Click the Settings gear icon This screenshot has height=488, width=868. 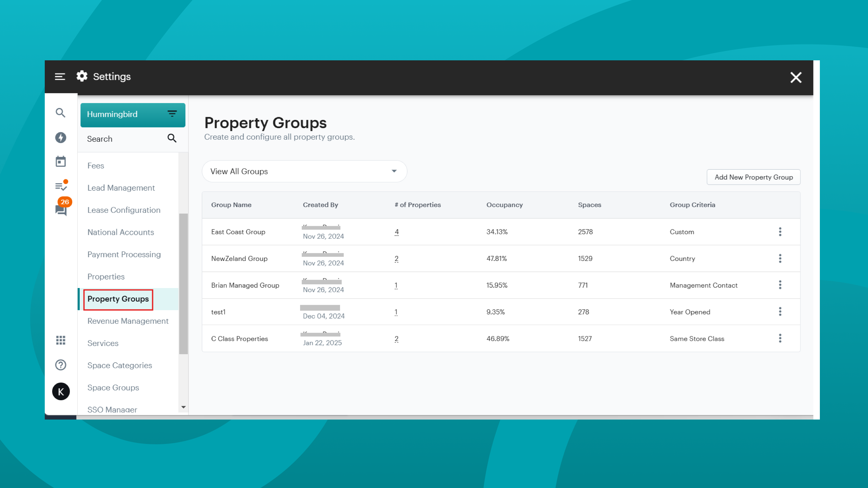(82, 76)
